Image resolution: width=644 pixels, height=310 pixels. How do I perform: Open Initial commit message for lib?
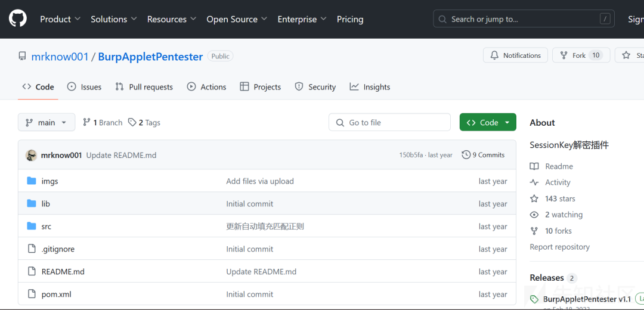(250, 204)
